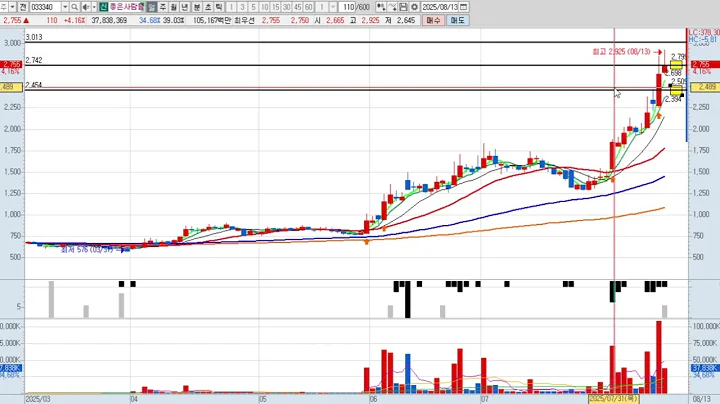720x404 pixels.
Task: Select second 초 chart period
Action: pos(208,7)
